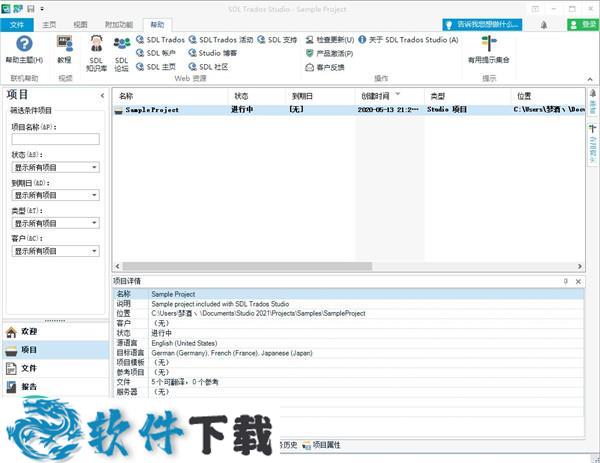600x463 pixels.
Task: Select the 名称 Sample Project detail row
Action: point(349,294)
